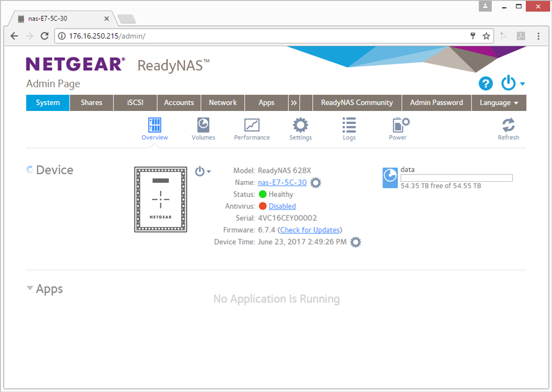Bookmark the page with the star icon

click(486, 36)
